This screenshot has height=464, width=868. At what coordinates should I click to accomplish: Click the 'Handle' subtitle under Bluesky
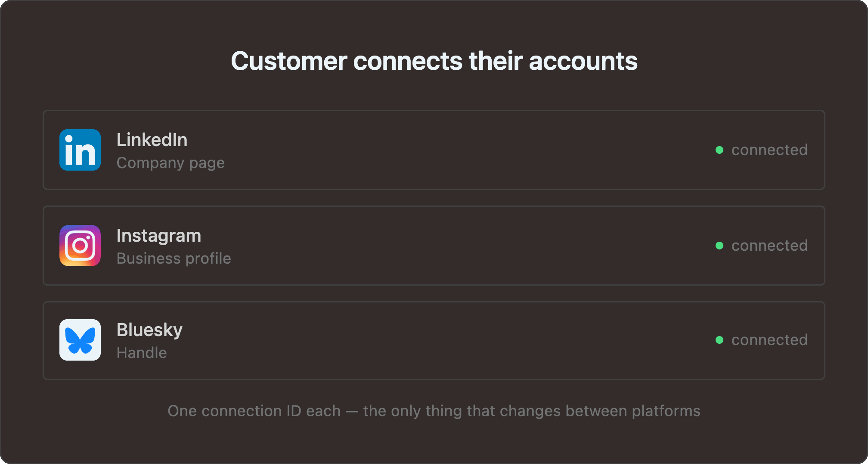tap(142, 353)
